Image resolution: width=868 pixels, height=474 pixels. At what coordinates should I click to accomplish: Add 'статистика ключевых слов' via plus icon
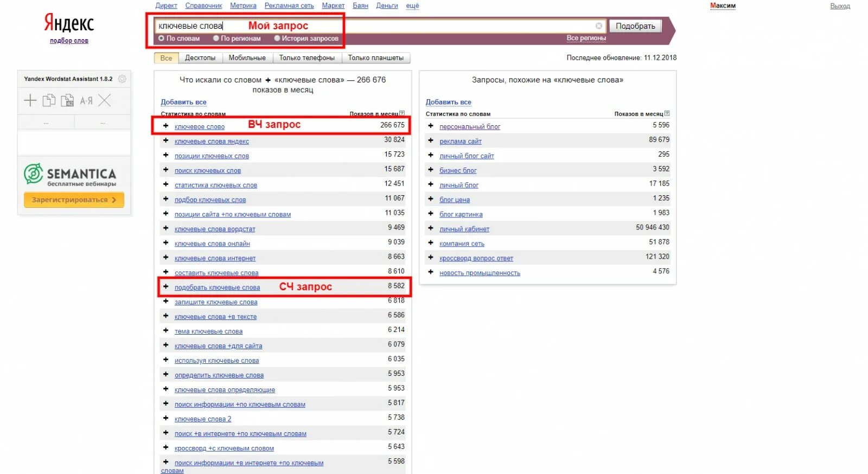(x=166, y=184)
